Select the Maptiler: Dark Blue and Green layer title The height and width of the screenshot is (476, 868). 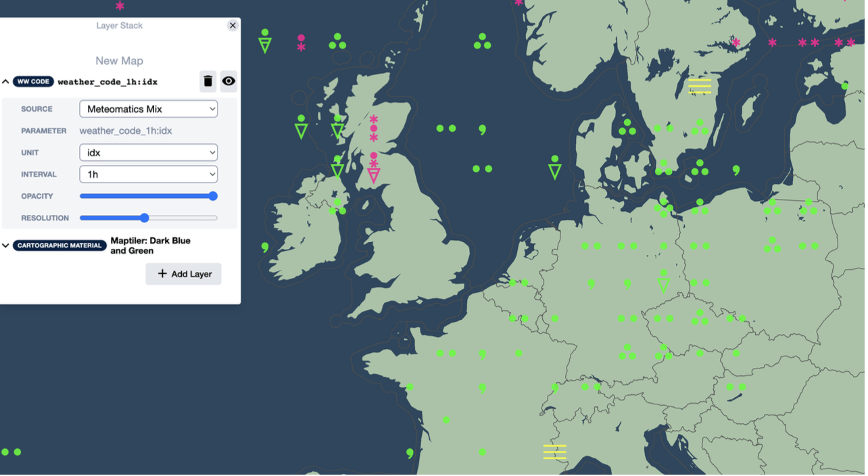tap(151, 246)
